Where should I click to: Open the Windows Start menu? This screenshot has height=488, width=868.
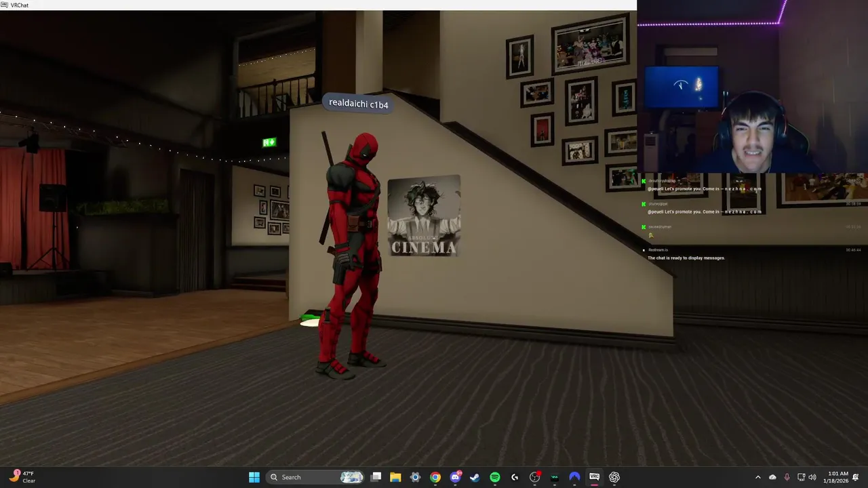pos(254,477)
